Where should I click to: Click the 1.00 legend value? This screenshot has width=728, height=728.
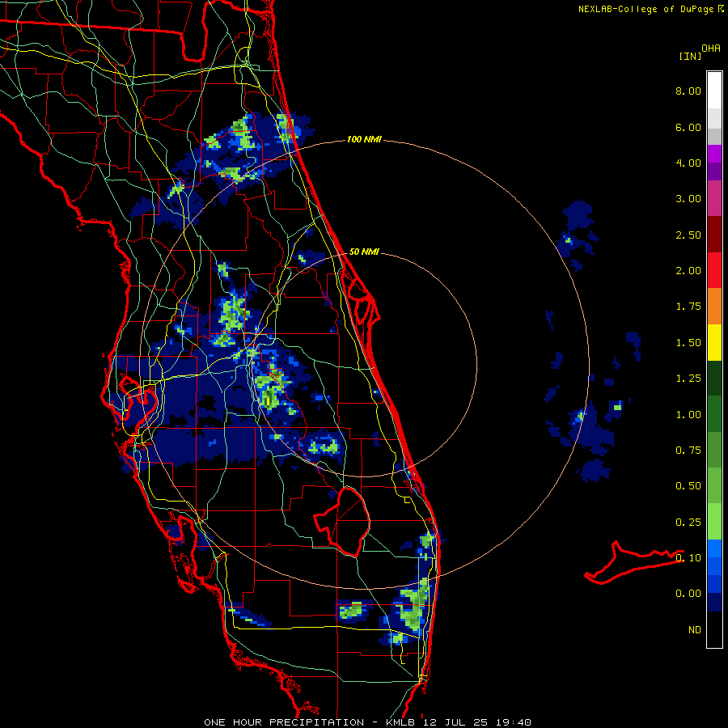coord(688,415)
